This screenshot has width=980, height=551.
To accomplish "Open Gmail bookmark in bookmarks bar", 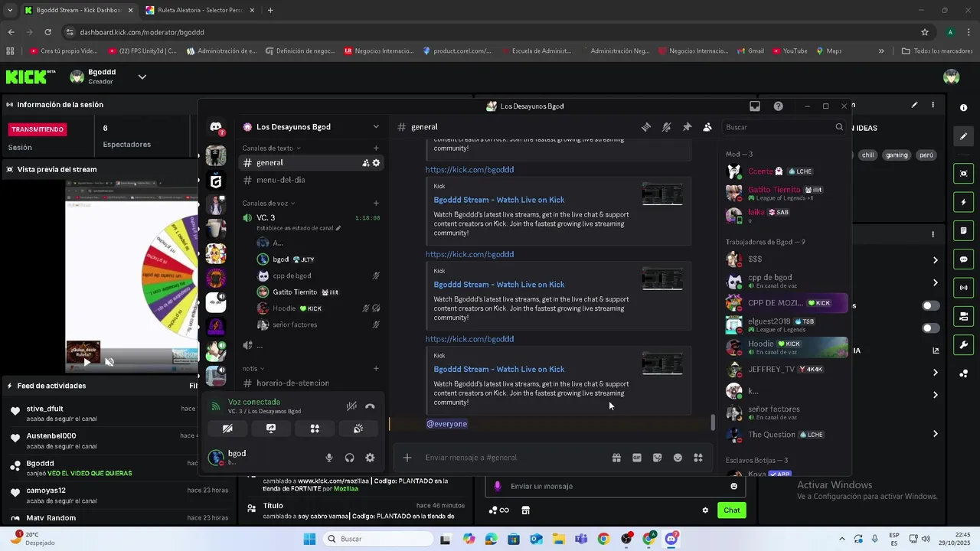I will (x=751, y=51).
